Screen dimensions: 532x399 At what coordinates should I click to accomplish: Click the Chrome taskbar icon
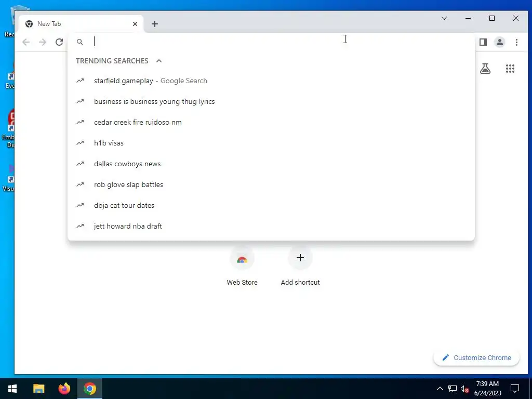tap(90, 389)
